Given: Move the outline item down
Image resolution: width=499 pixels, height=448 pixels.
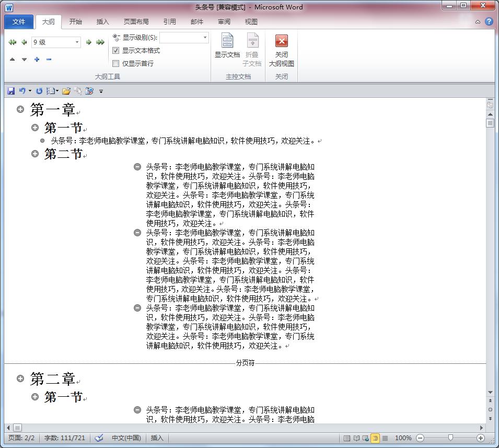Looking at the screenshot, I should pyautogui.click(x=24, y=59).
